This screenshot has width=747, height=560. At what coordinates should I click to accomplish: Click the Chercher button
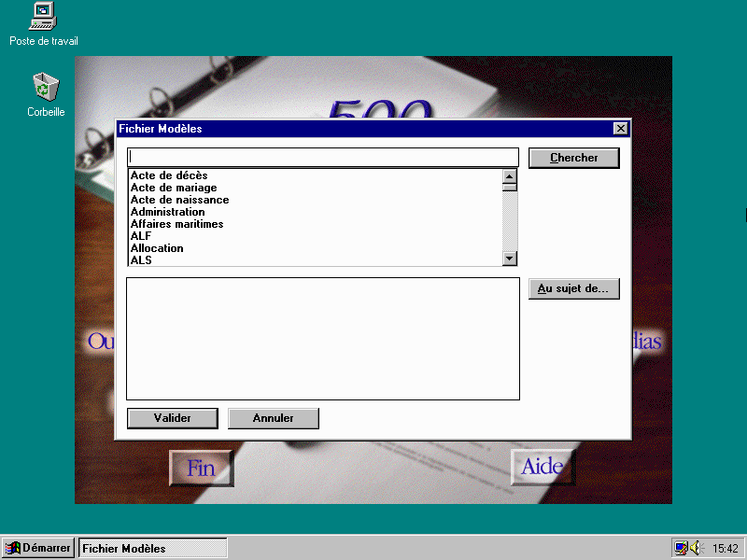[574, 158]
